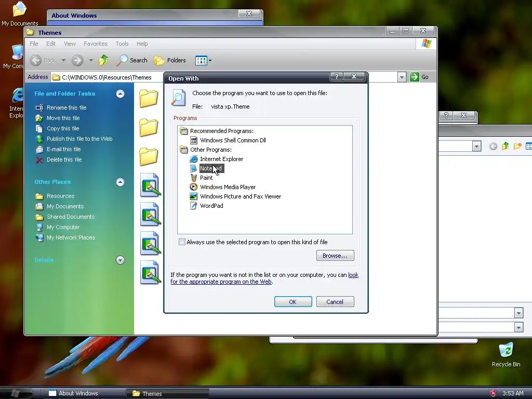Viewport: 532px width, 399px height.
Task: Enable Always use the selected program checkbox
Action: [182, 242]
